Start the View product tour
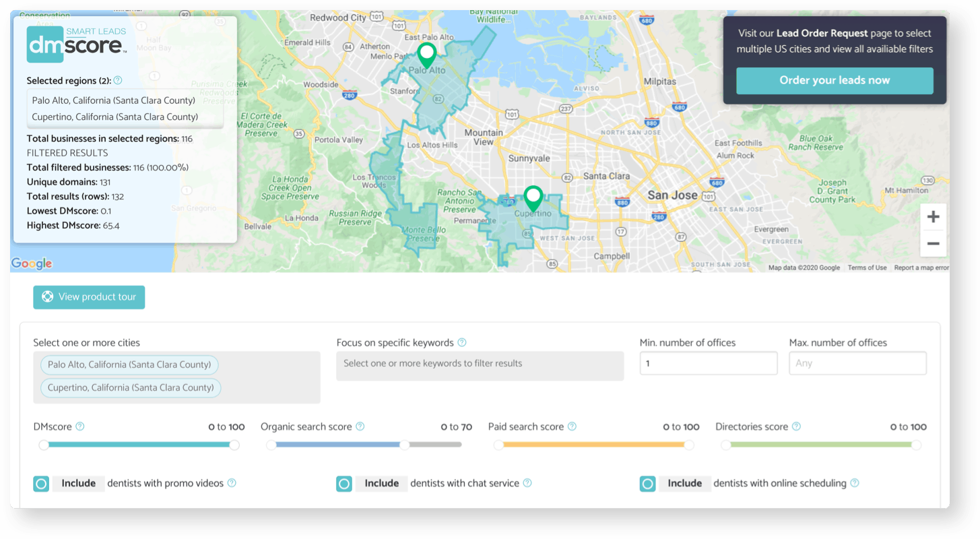This screenshot has height=539, width=980. pyautogui.click(x=89, y=297)
